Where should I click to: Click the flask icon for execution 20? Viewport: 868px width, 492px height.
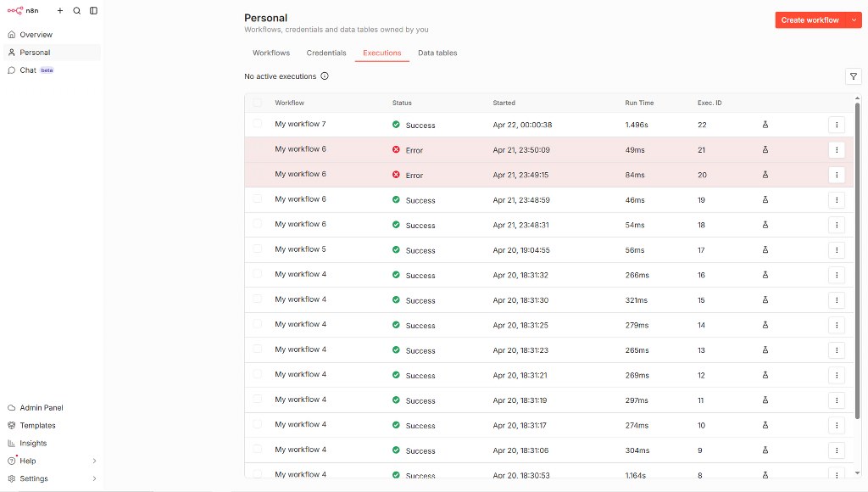point(765,175)
